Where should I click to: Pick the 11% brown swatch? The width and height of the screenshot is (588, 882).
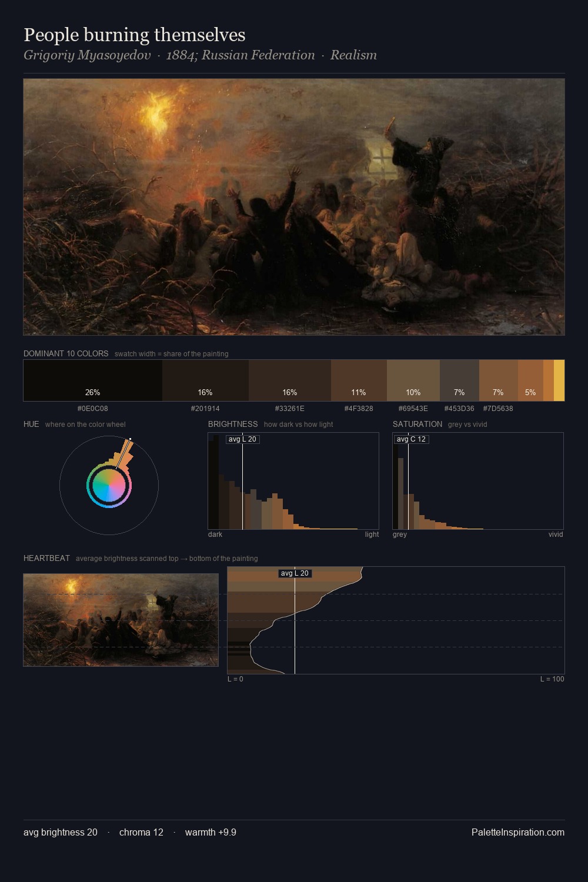[359, 380]
